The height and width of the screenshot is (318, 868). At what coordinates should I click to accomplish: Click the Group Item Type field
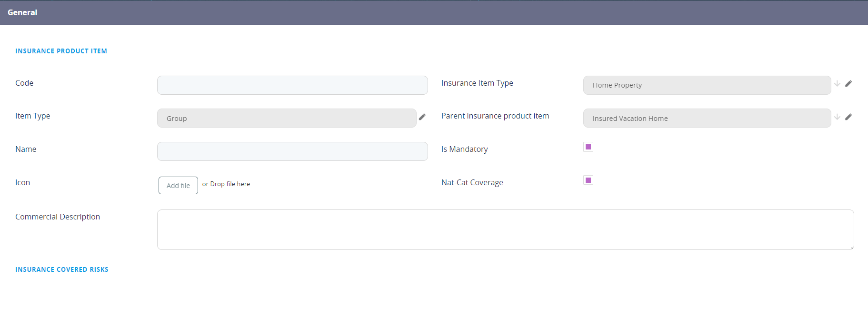[286, 118]
